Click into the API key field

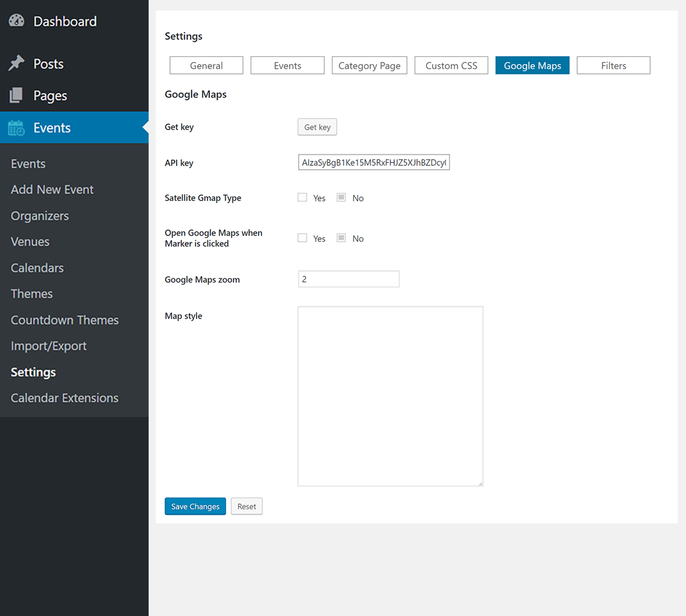373,162
